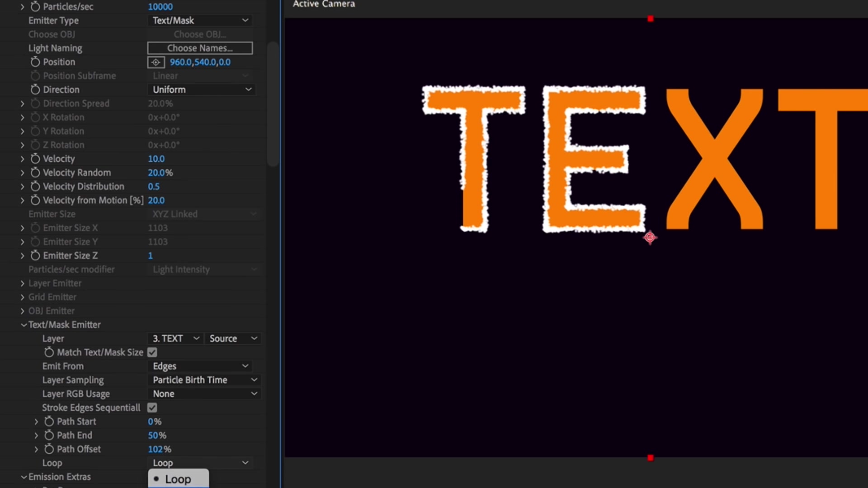The height and width of the screenshot is (488, 868).
Task: Expand the Layer Emitter section
Action: (x=22, y=283)
